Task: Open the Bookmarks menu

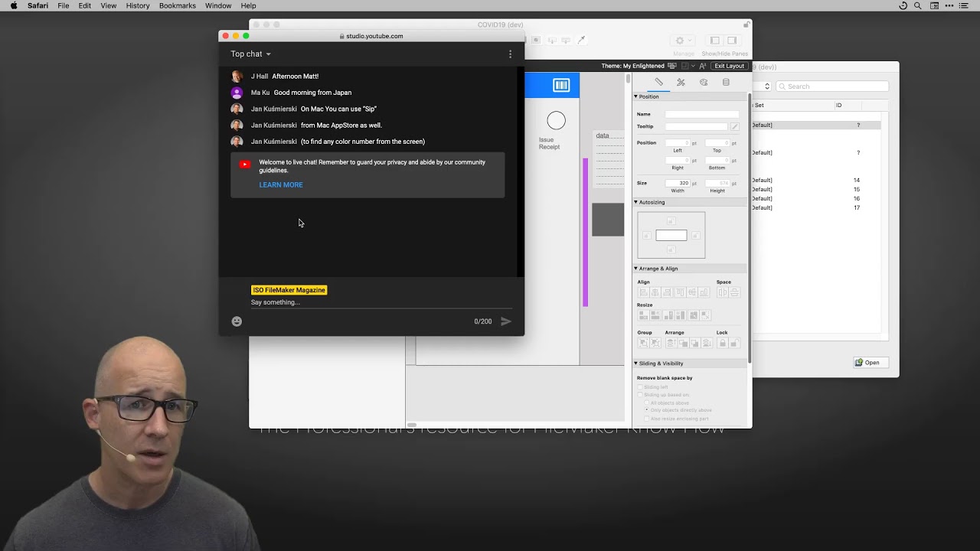Action: coord(178,5)
